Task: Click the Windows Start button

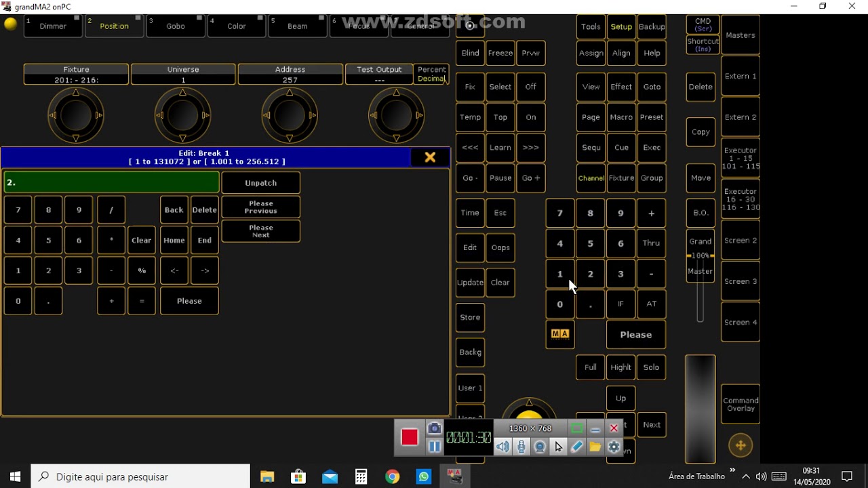Action: click(15, 476)
